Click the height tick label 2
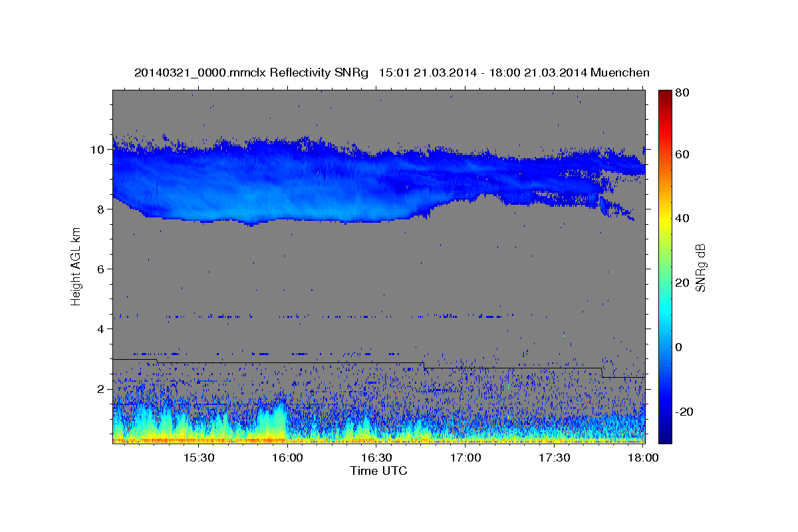 [x=102, y=388]
